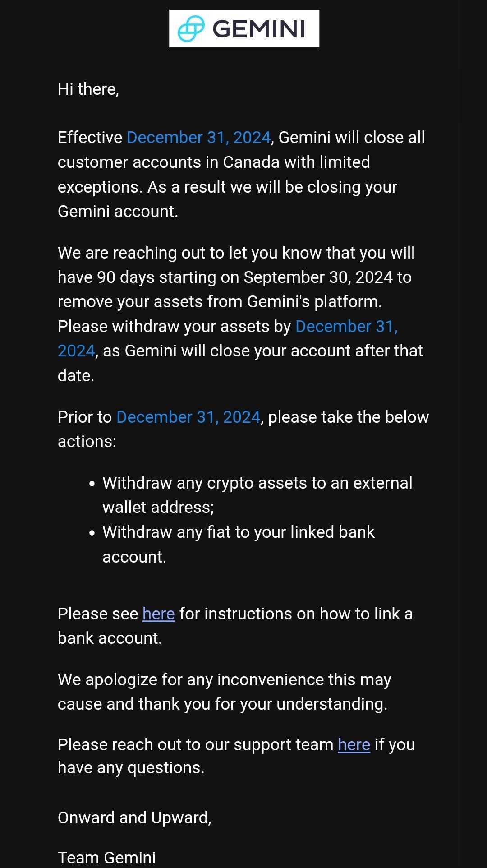This screenshot has height=868, width=487.
Task: Click the GEMINI wordmark in the header
Action: [x=259, y=29]
